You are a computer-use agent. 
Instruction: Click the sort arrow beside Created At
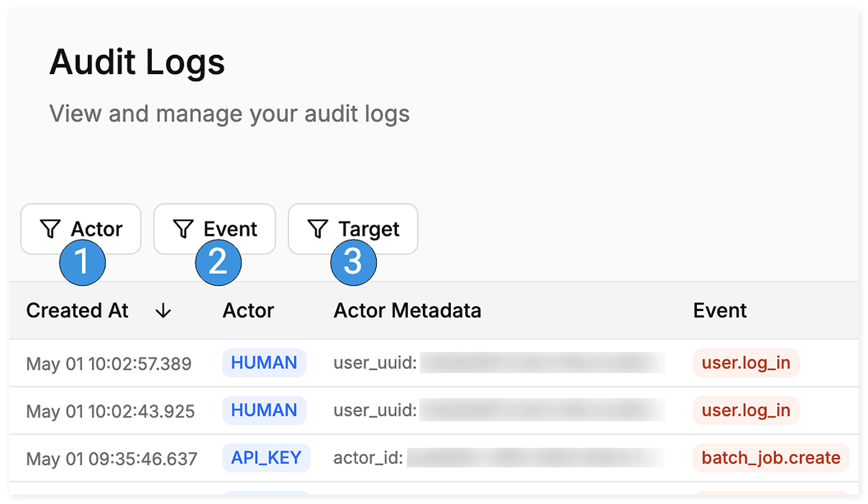(164, 310)
